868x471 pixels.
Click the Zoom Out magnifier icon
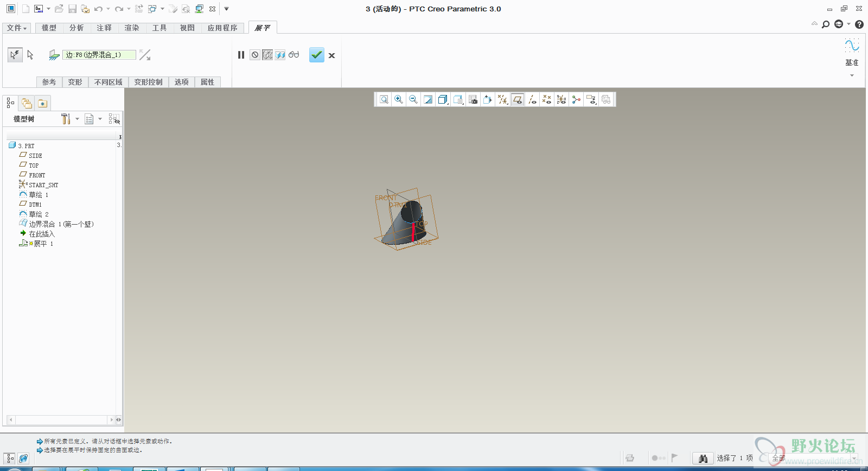[413, 99]
